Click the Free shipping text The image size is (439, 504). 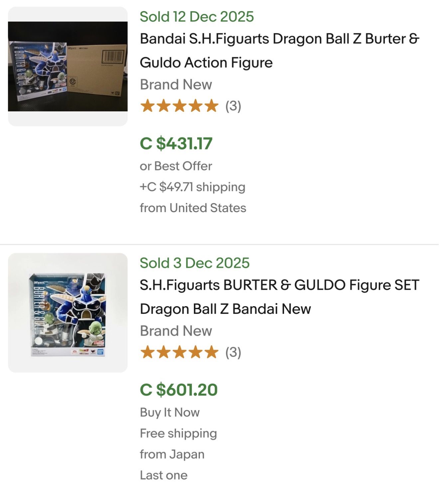178,433
